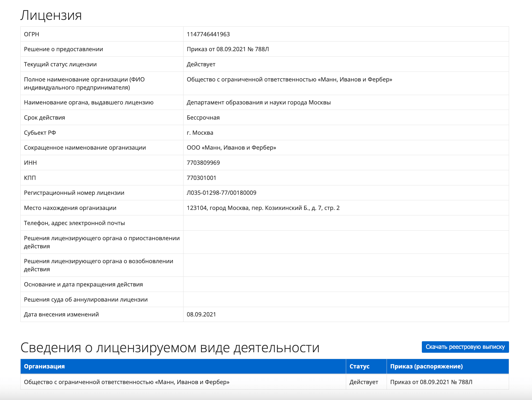The height and width of the screenshot is (400, 532).
Task: Click the 'Лицензия' heading
Action: [51, 15]
